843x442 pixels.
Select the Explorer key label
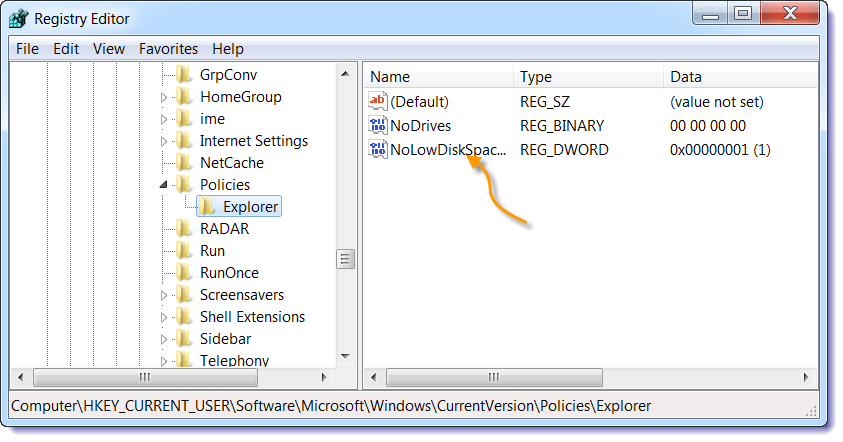click(251, 207)
